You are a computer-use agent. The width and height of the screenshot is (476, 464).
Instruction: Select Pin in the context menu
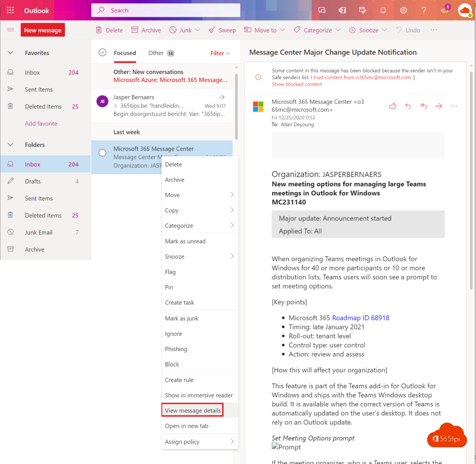pos(200,287)
